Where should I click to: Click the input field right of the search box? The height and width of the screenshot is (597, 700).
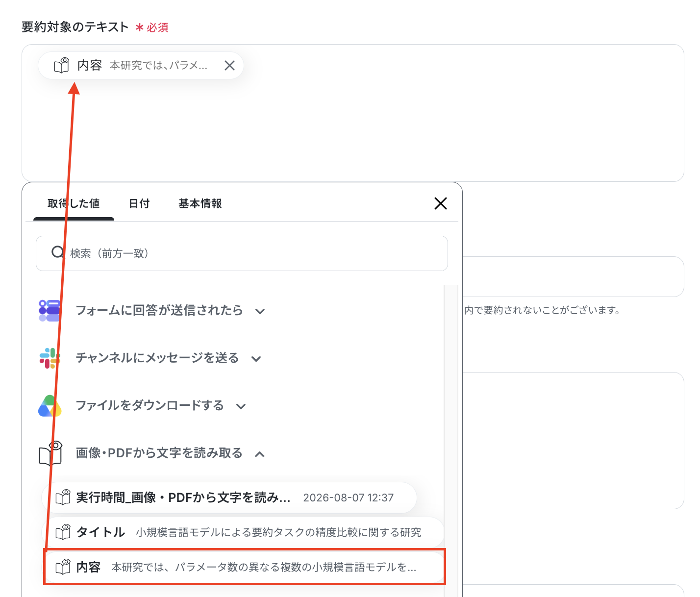click(x=573, y=276)
